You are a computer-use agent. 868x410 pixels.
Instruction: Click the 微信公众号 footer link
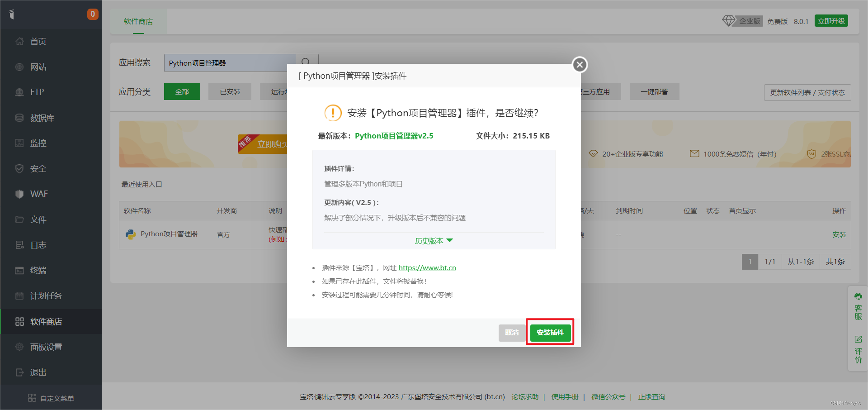click(608, 397)
